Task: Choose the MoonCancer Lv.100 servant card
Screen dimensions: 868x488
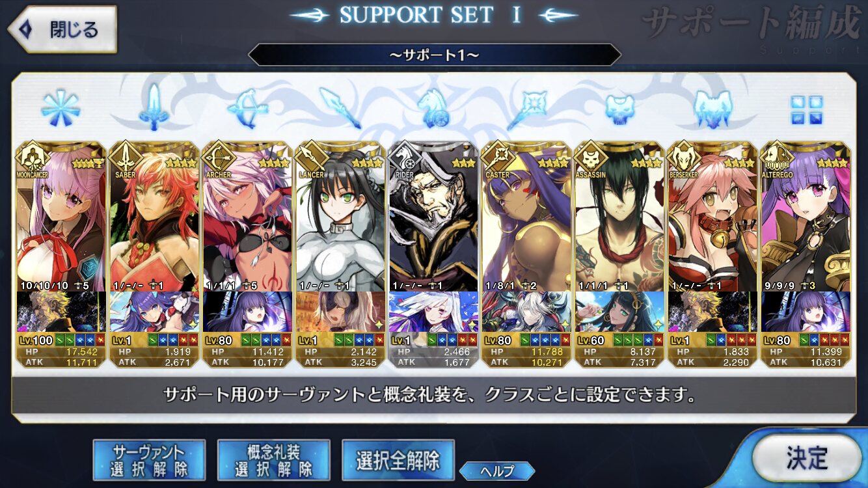Action: coord(61,254)
